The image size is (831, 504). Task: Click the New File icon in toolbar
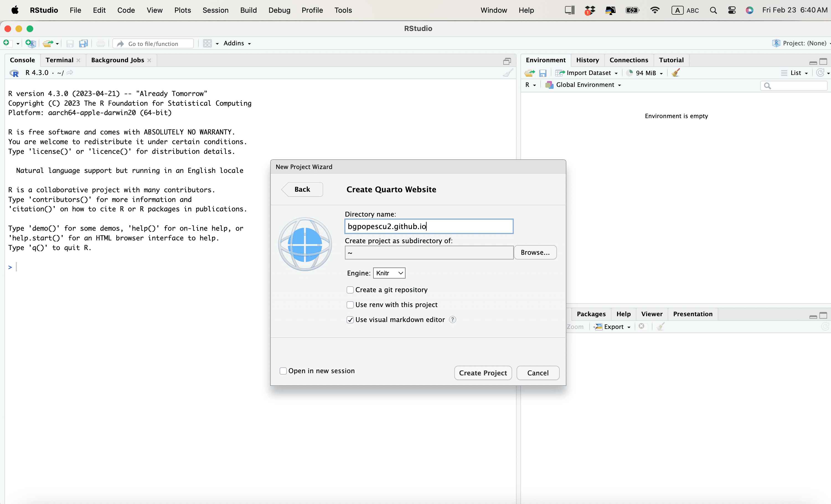7,43
